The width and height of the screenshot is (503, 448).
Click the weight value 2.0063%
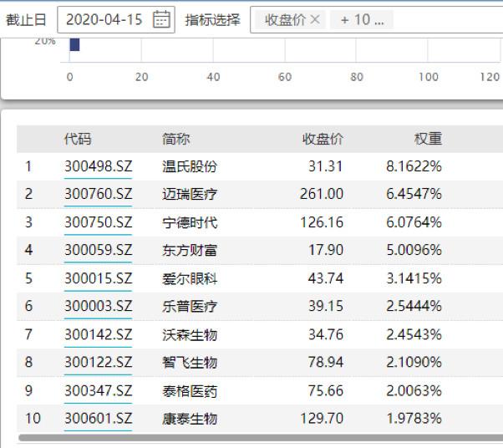pos(414,391)
